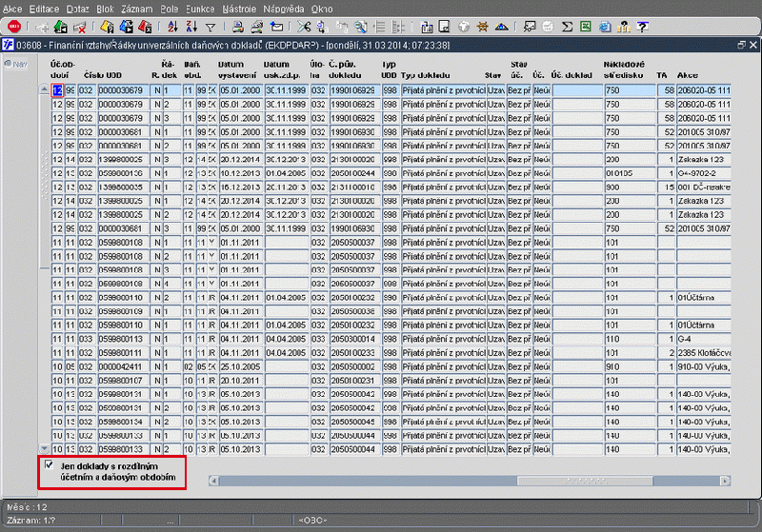Click horizontal scrollbar left arrow
The height and width of the screenshot is (532, 762).
(x=212, y=481)
